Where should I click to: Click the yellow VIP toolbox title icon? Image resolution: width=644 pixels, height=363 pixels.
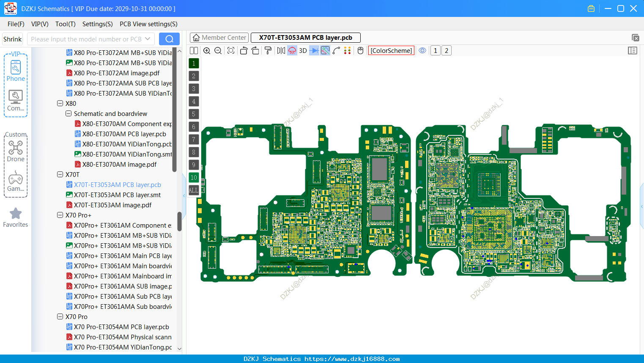[591, 8]
